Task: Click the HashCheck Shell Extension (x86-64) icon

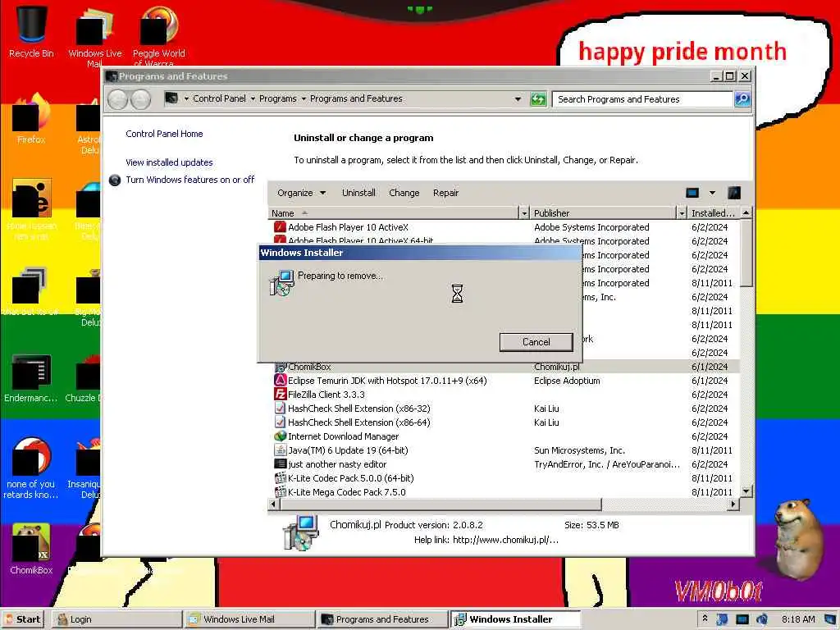Action: [x=280, y=422]
